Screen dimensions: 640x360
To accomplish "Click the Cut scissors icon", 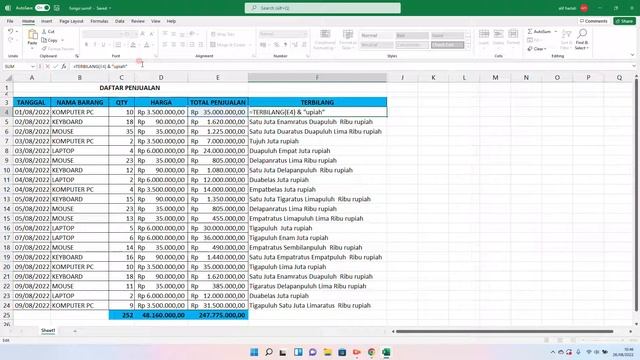I will tap(44, 31).
